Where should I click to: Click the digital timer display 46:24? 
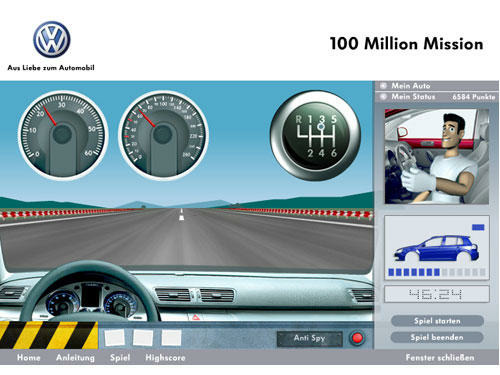[x=437, y=294]
